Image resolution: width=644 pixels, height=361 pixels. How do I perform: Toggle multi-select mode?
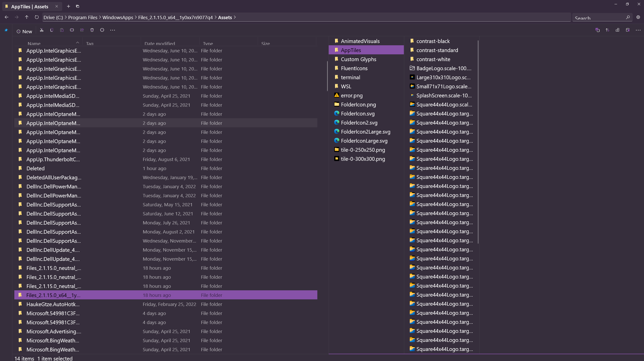tap(597, 30)
